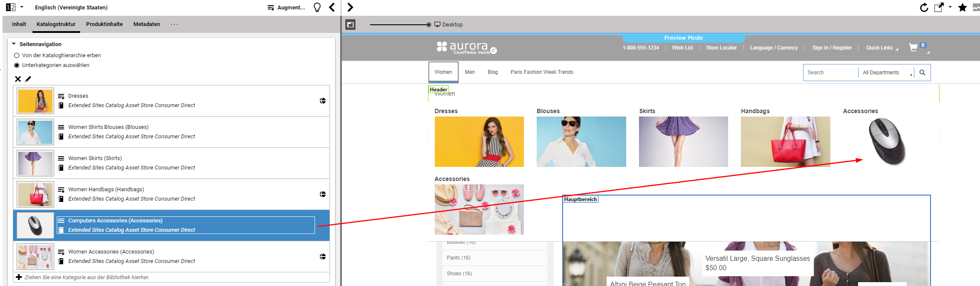This screenshot has width=980, height=286.
Task: Reload the preview with refresh icon
Action: pos(924,7)
